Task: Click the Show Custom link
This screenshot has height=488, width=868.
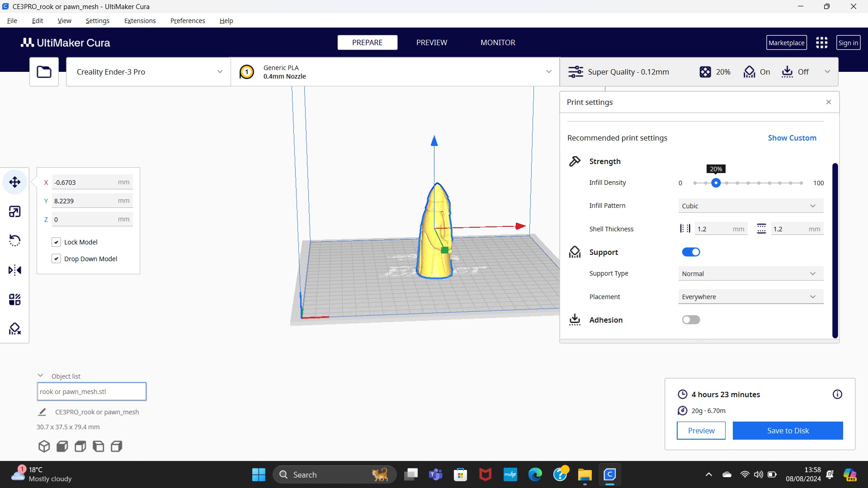Action: coord(792,138)
